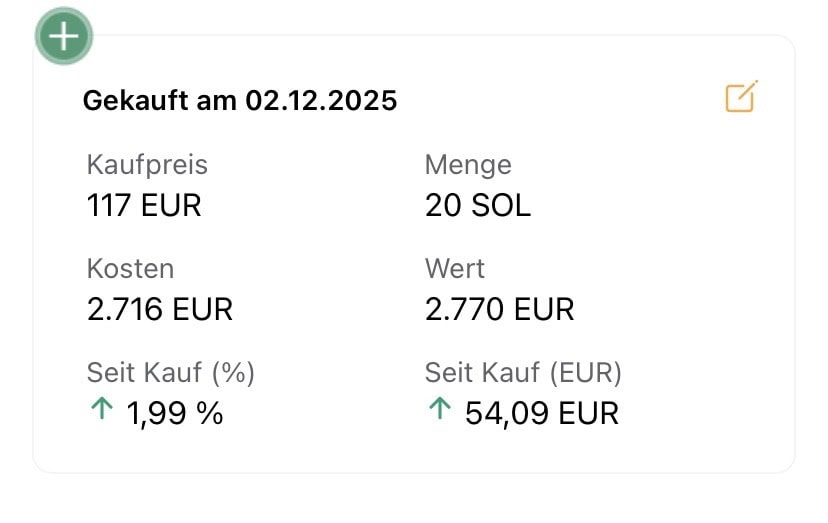Screen dimensions: 828x523
Task: Click the Kosten label
Action: coord(130,269)
